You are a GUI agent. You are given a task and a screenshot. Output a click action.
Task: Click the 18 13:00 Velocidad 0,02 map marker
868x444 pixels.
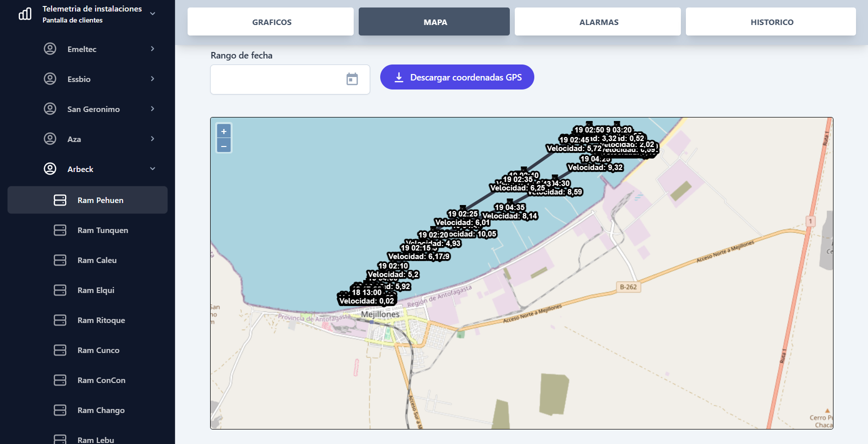tap(367, 296)
